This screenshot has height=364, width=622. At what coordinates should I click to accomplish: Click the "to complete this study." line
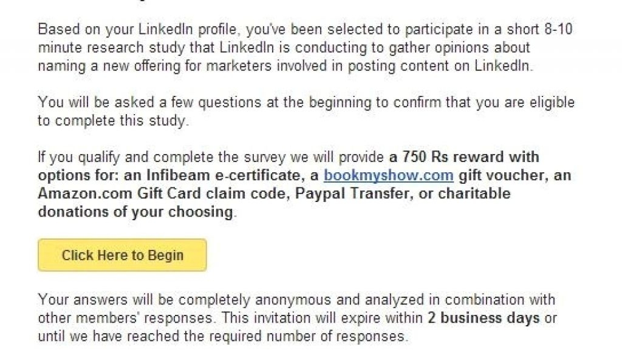[114, 121]
